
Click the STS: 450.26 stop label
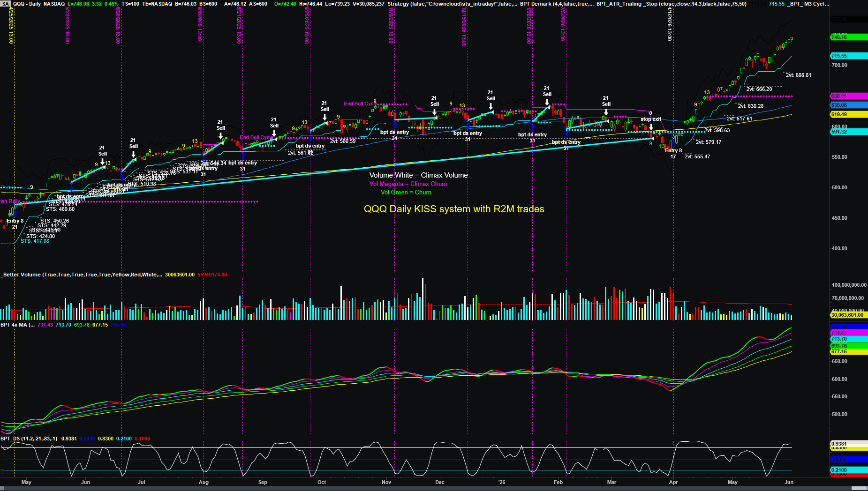[54, 221]
